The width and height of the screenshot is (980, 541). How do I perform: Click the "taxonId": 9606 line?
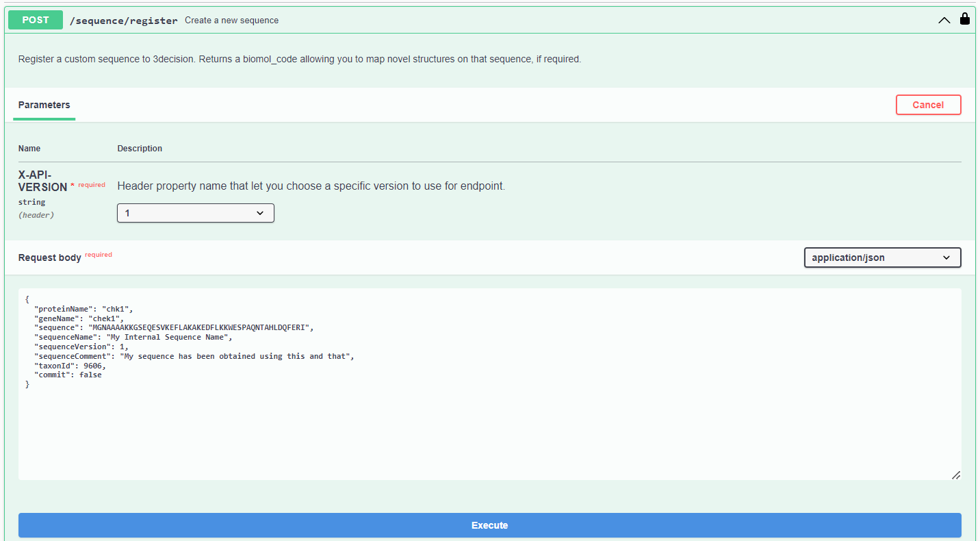click(70, 366)
